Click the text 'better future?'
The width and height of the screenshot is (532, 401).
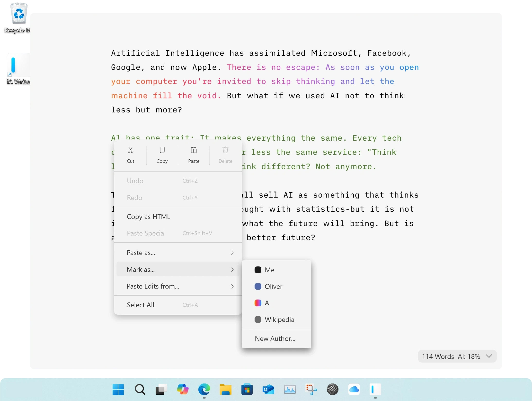click(281, 237)
